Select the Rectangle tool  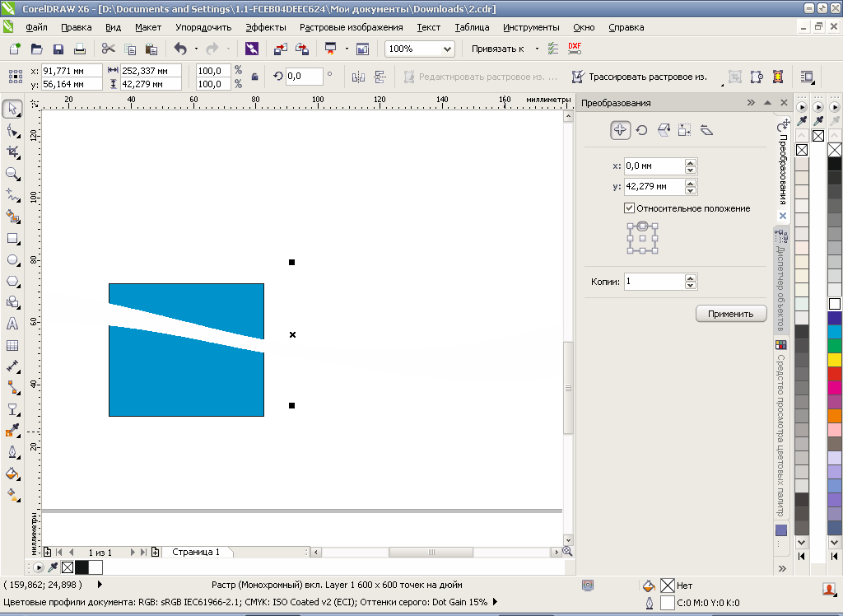pos(12,238)
